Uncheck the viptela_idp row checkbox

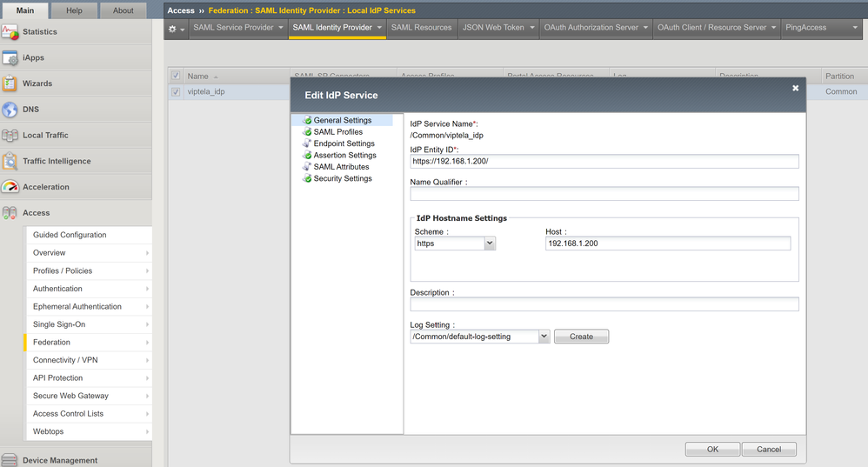177,91
